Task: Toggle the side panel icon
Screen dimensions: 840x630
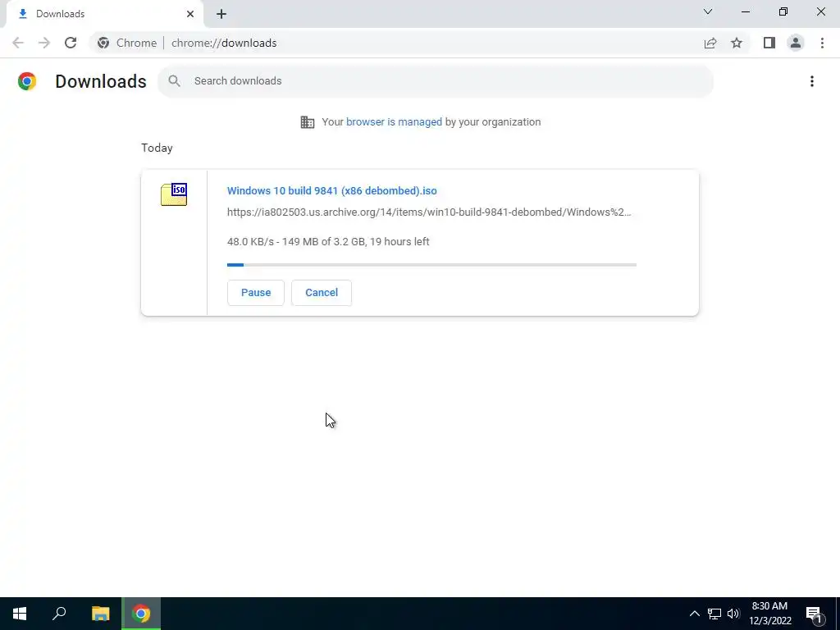Action: 769,43
